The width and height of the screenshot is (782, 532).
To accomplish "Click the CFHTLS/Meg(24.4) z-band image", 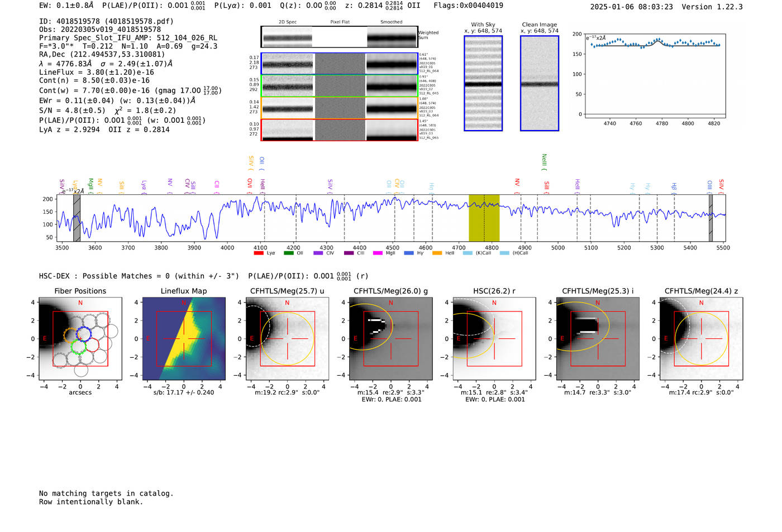I will (x=701, y=339).
